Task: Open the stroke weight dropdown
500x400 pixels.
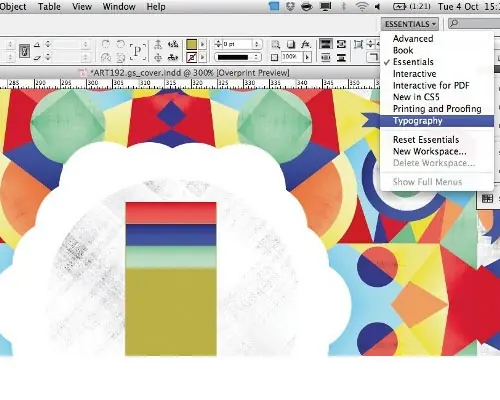Action: (x=257, y=44)
